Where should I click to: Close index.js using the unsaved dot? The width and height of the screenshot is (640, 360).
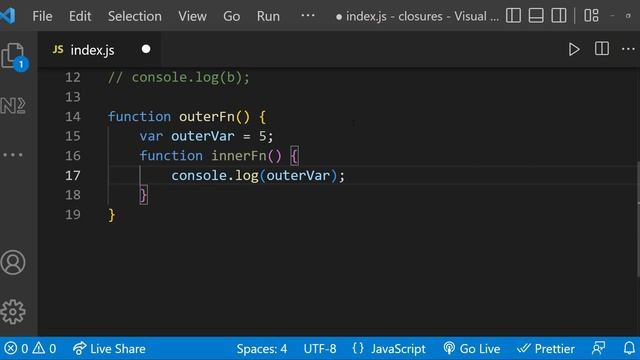146,49
